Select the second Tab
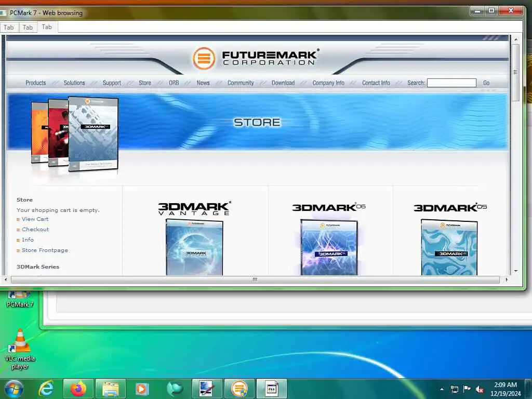The image size is (532, 399). pos(28,28)
